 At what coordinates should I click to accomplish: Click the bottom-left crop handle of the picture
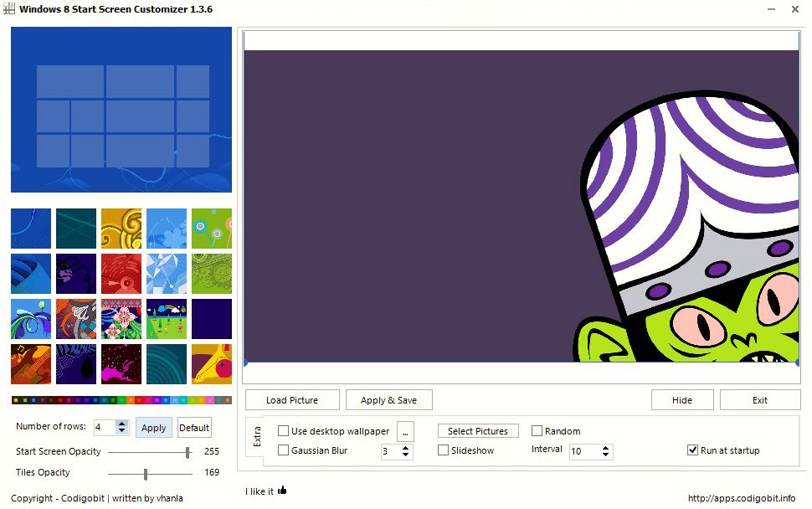pyautogui.click(x=245, y=363)
